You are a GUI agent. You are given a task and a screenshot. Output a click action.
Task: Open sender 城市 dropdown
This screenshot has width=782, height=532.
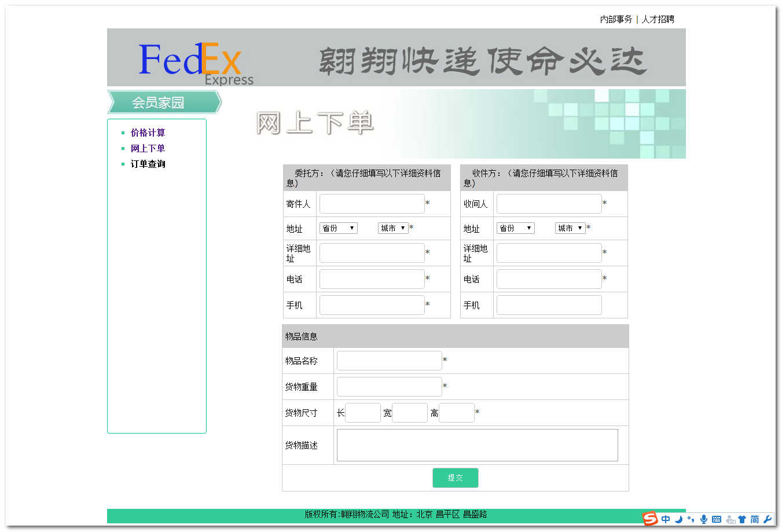tap(393, 228)
